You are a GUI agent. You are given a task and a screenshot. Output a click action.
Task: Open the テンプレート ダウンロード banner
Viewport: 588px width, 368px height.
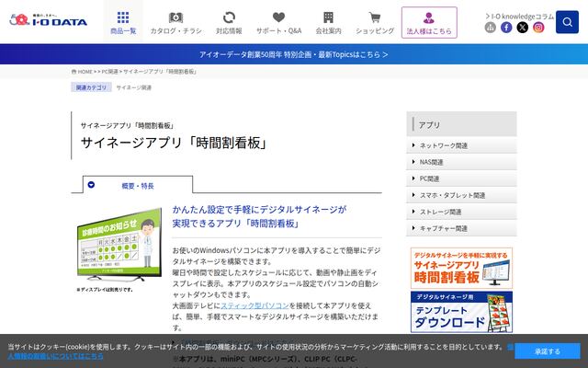(x=461, y=312)
